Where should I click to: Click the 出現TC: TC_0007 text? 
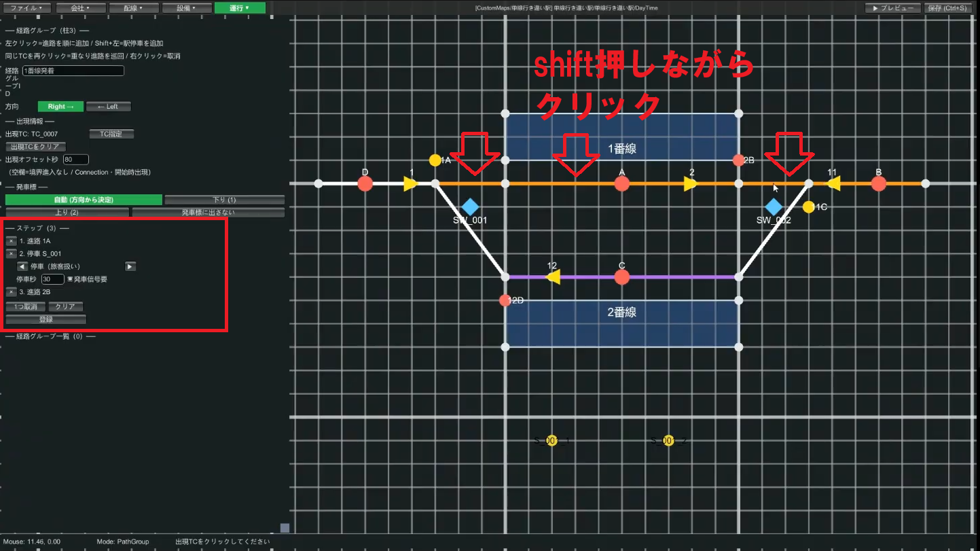click(31, 134)
